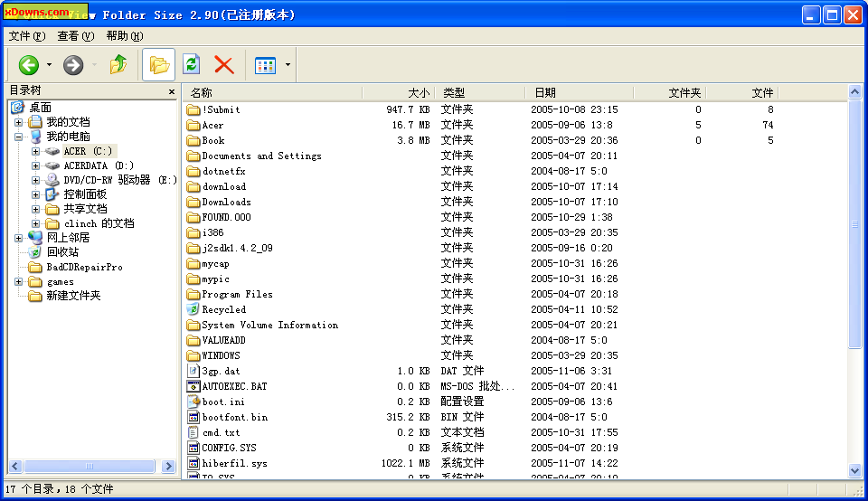
Task: Select the Program Files folder
Action: [237, 295]
